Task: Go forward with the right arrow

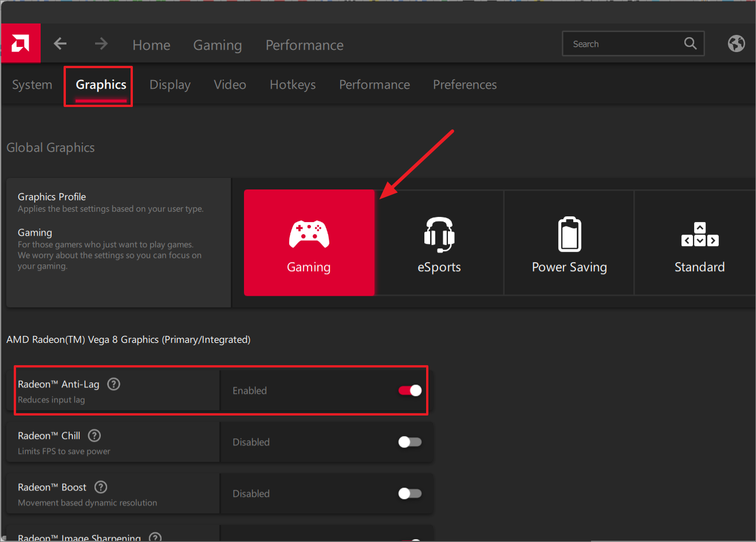Action: click(101, 43)
